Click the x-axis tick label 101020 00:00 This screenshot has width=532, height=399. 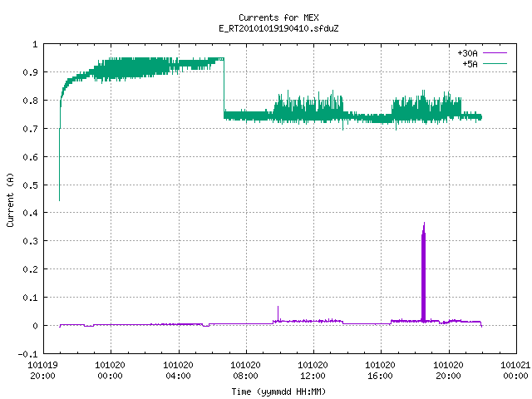point(111,370)
